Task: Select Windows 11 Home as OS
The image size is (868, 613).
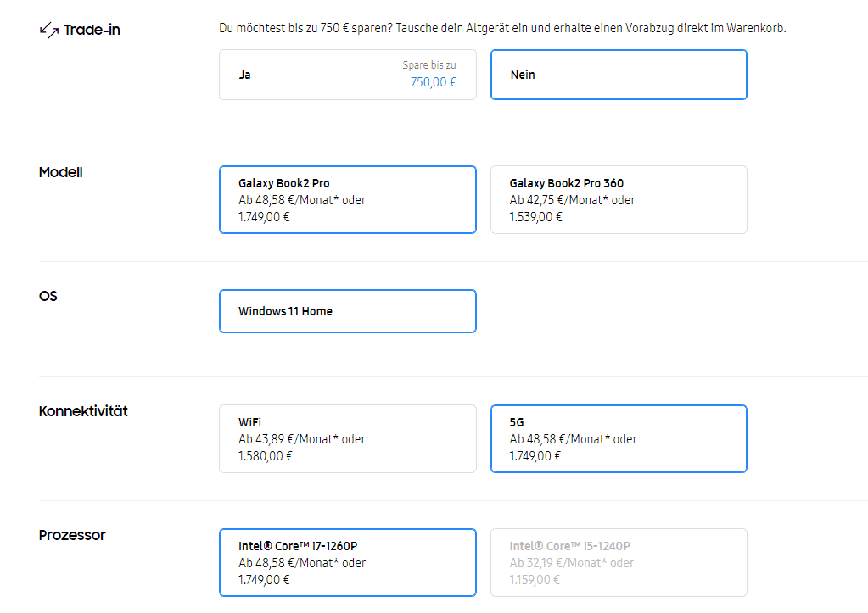Action: coord(347,311)
